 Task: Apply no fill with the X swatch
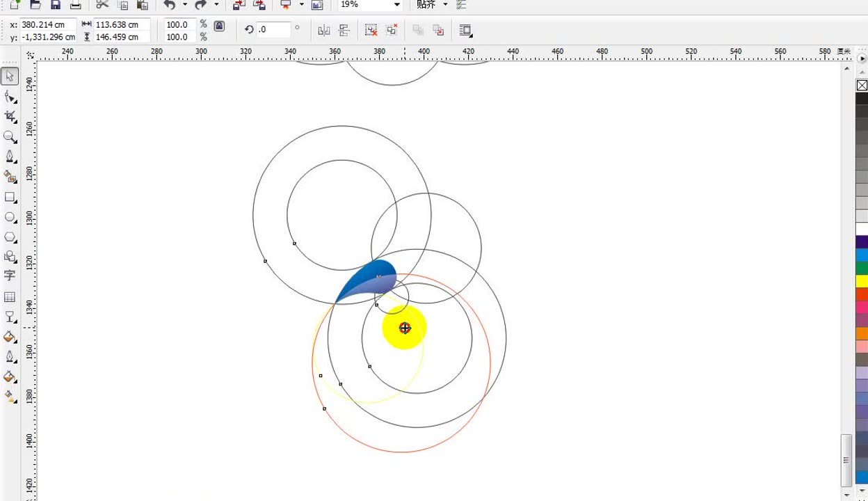[x=862, y=86]
